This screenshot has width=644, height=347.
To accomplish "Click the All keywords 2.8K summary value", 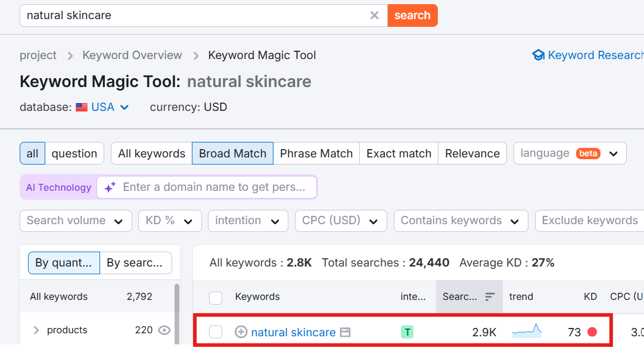I will (x=299, y=263).
